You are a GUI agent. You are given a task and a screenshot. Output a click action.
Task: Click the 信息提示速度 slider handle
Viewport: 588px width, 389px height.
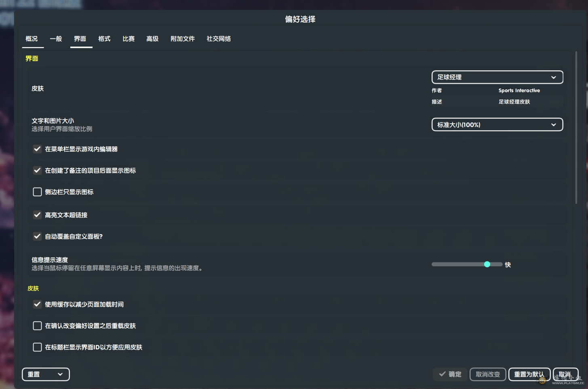[x=487, y=264]
